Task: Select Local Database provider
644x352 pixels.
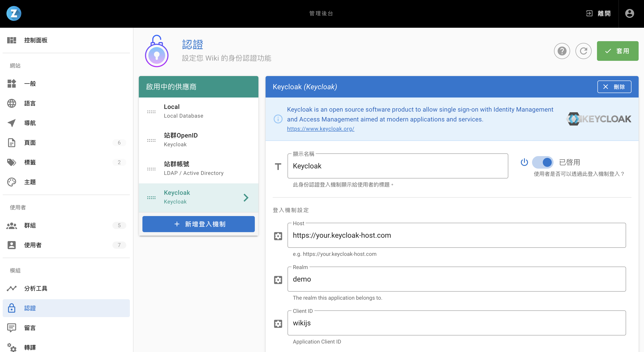Action: coord(198,111)
